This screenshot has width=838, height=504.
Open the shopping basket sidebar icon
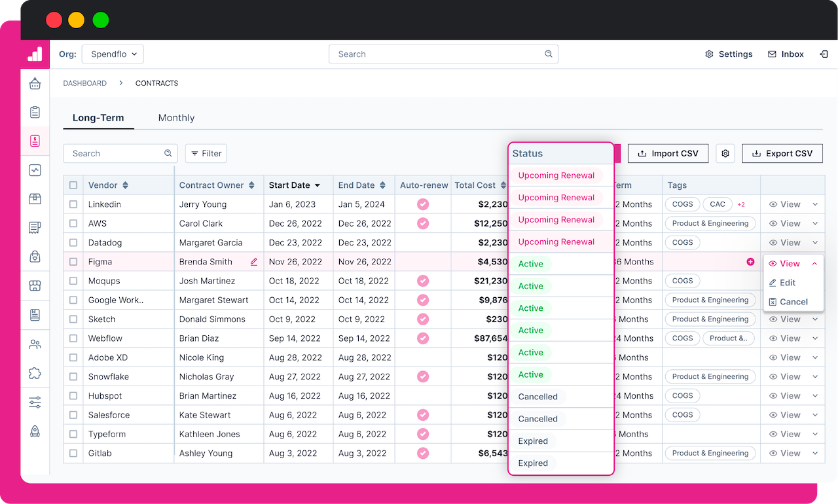35,83
